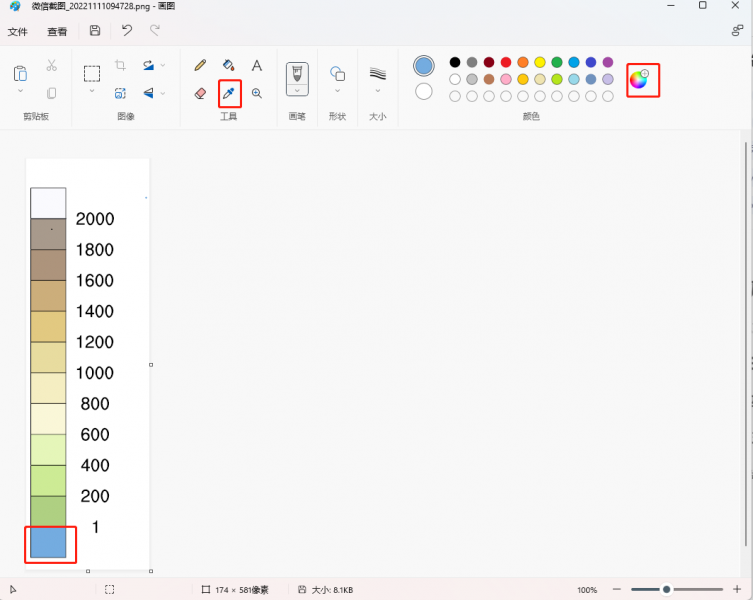This screenshot has height=600, width=753.
Task: Click the Save icon
Action: coord(95,31)
